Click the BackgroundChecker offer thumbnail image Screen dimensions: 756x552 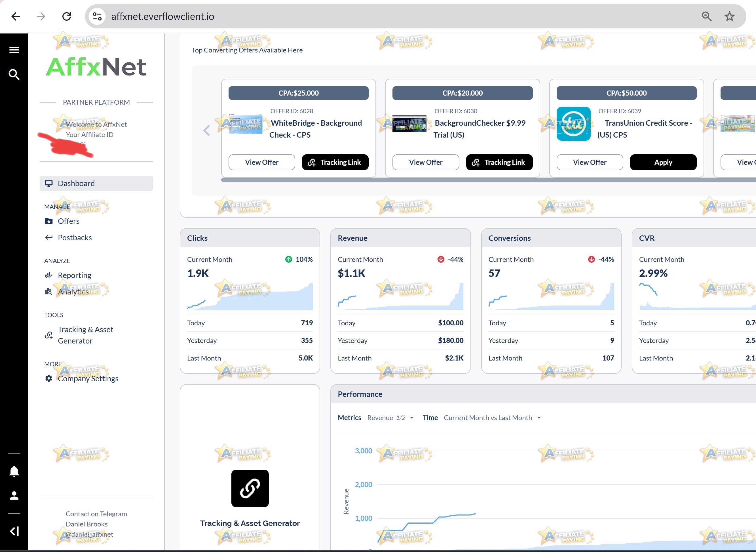pos(409,124)
